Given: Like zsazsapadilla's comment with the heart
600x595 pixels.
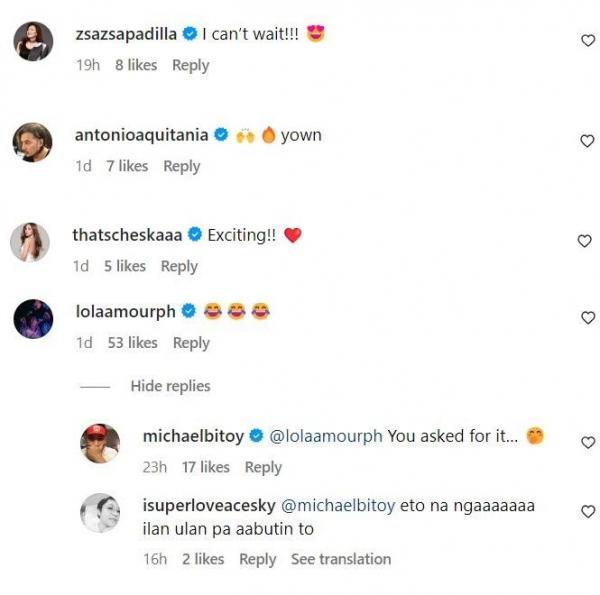Looking at the screenshot, I should (x=587, y=41).
